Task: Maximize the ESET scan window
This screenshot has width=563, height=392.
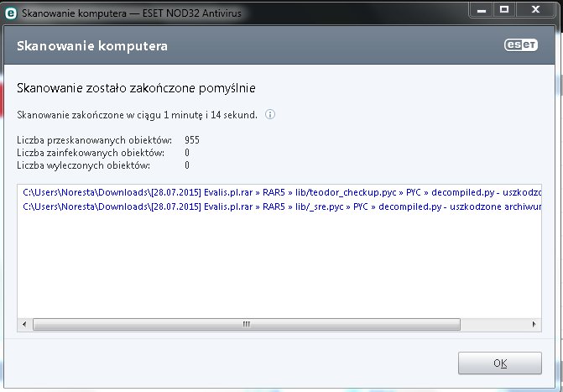Action: click(x=504, y=10)
